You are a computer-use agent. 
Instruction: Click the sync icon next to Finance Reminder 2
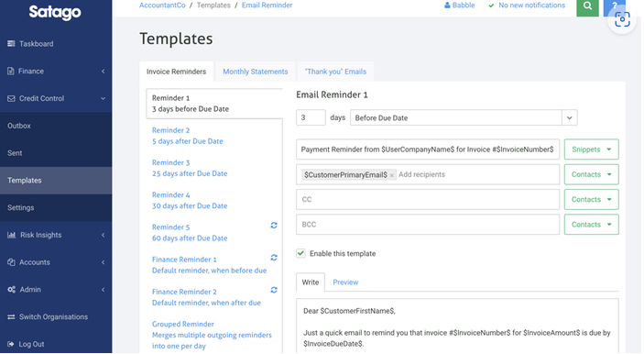(x=274, y=290)
